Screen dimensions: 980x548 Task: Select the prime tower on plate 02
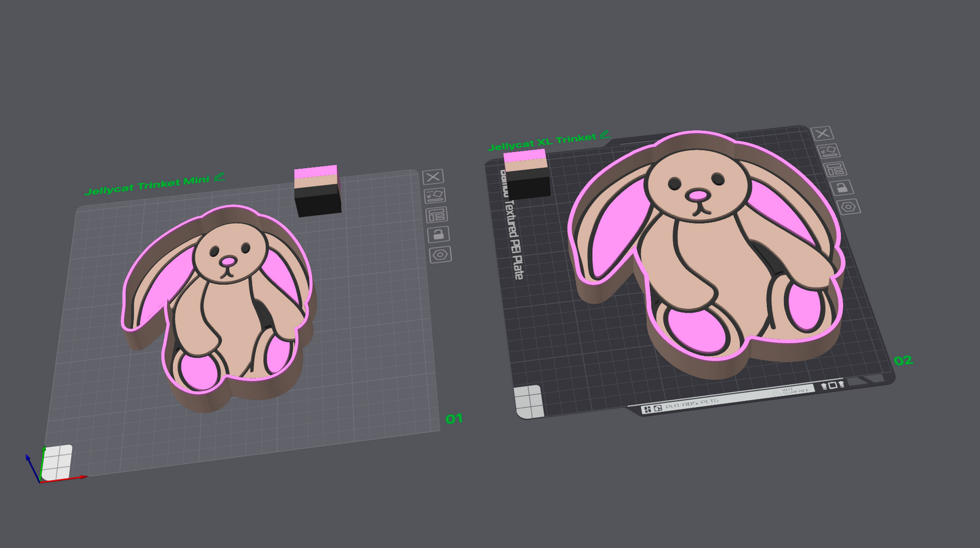click(527, 174)
